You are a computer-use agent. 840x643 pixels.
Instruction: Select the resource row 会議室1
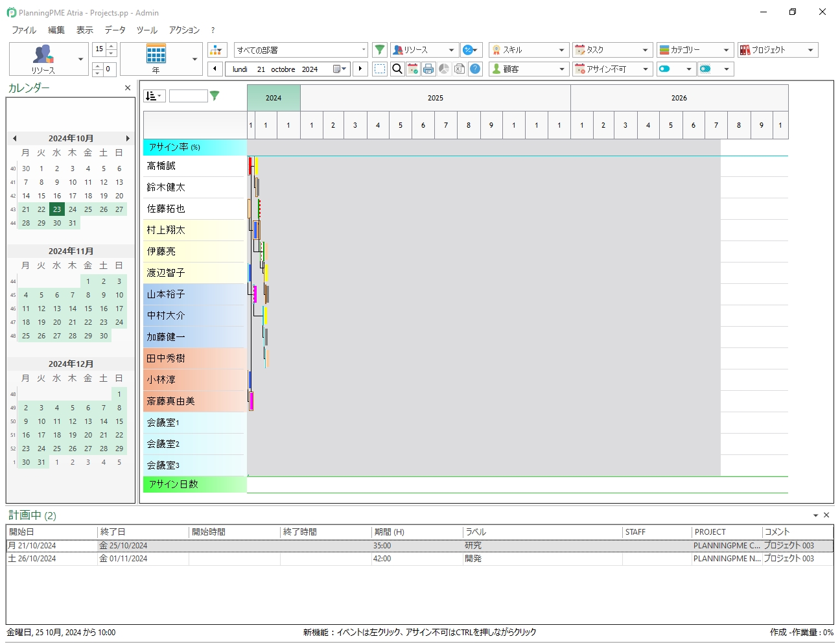(x=194, y=423)
